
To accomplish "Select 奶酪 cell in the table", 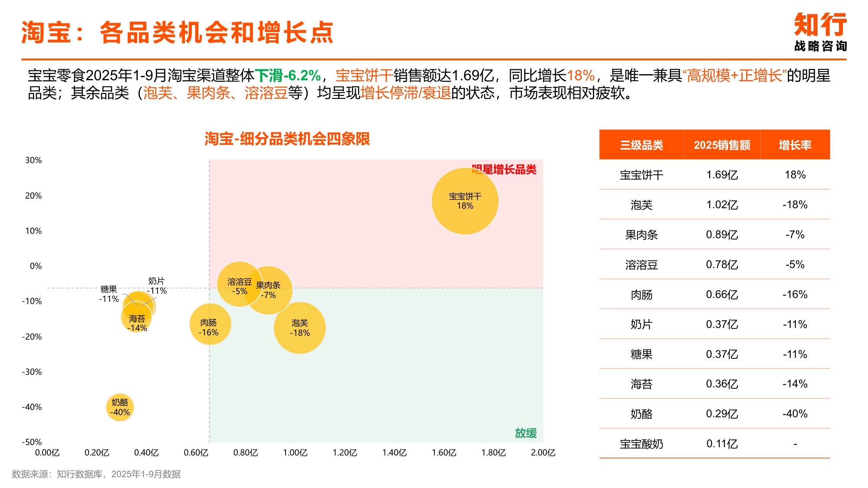I will point(641,414).
